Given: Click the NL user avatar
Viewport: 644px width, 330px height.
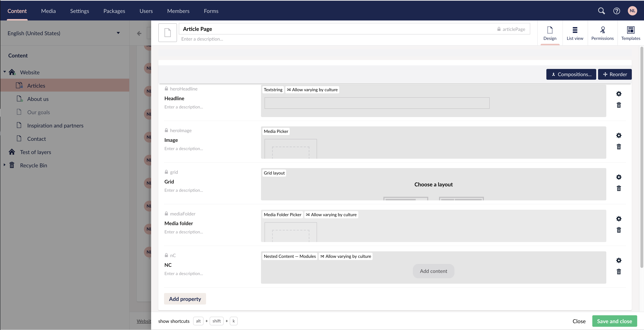Looking at the screenshot, I should [632, 11].
